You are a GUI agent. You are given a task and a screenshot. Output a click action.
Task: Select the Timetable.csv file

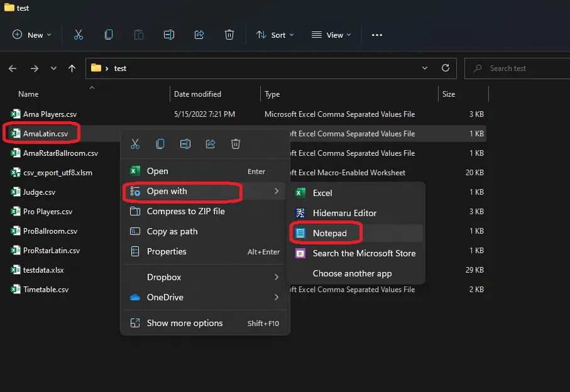[45, 290]
